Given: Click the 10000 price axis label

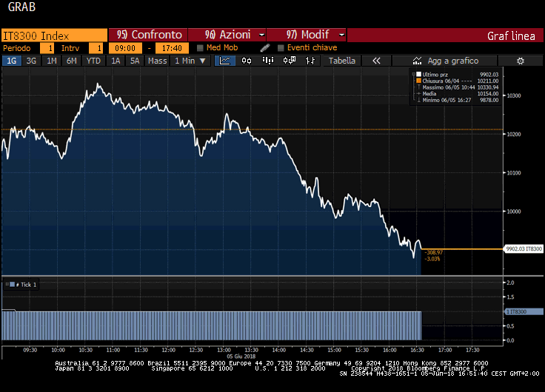Looking at the screenshot, I should click(x=514, y=212).
